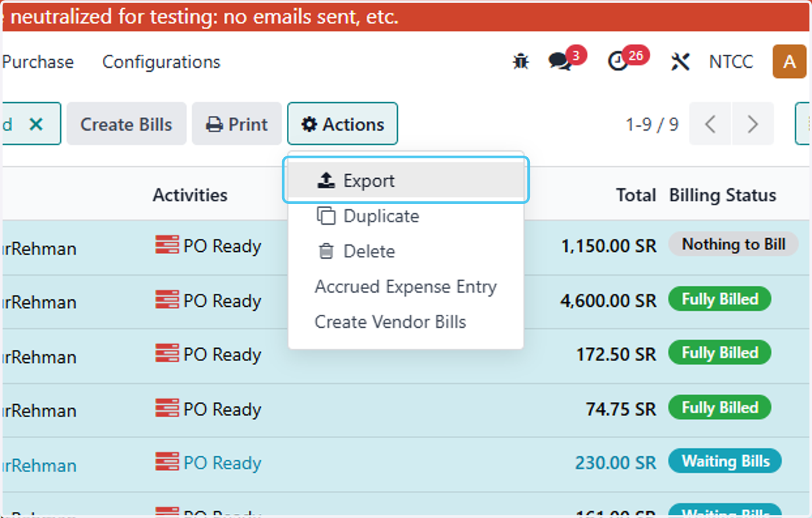Click the Create Bills button
The width and height of the screenshot is (812, 518).
coord(126,124)
